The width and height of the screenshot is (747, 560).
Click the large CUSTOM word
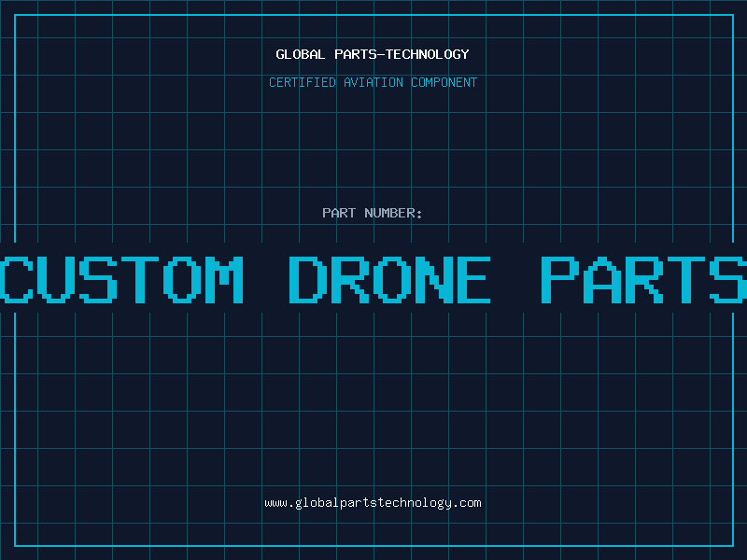coord(121,280)
